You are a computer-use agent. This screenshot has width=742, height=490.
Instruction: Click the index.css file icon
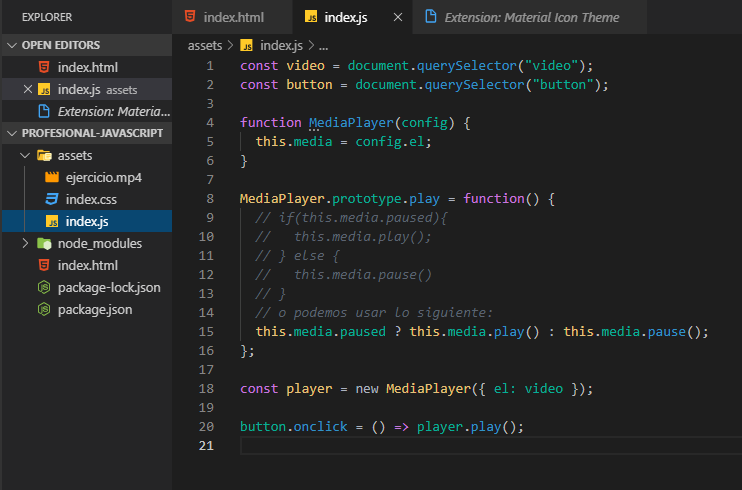[x=52, y=199]
